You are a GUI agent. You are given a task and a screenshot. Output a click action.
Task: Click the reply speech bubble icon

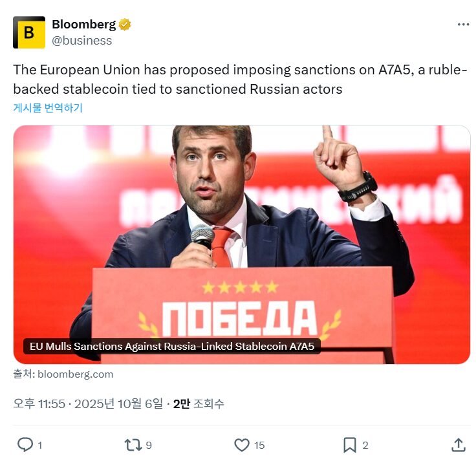click(25, 445)
